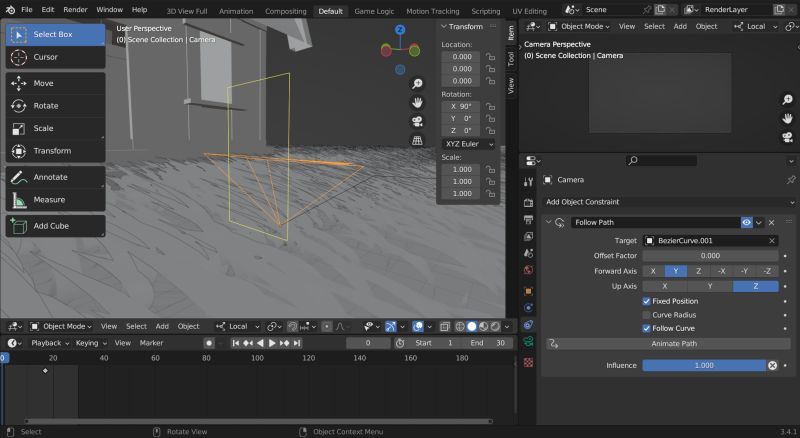Open Local orientation dropdown in camera viewport header
This screenshot has height=438, width=800.
point(756,27)
